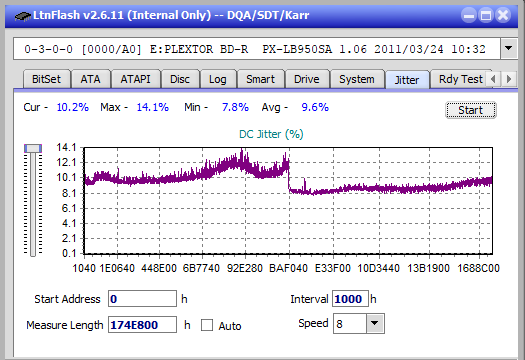Viewport: 525px width, 360px height.
Task: Click the x-axis label E33F00
Action: (x=332, y=268)
